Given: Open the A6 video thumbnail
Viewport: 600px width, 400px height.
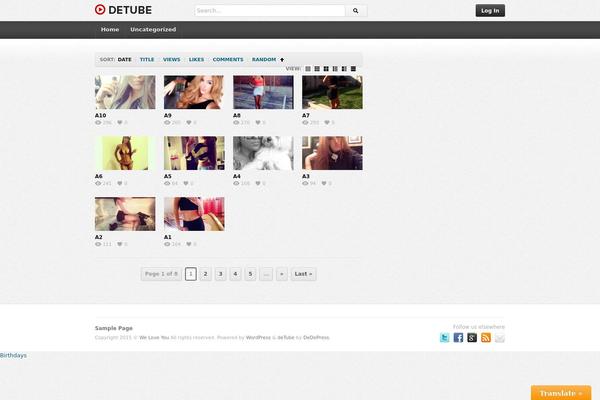Looking at the screenshot, I should coord(125,153).
